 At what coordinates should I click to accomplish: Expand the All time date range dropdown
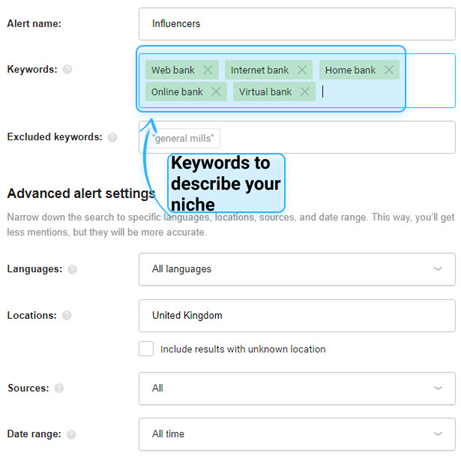click(x=297, y=434)
